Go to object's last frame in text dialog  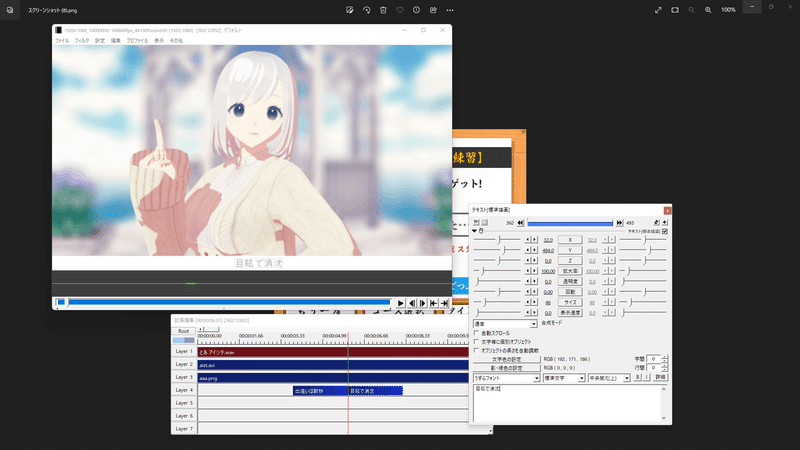619,223
